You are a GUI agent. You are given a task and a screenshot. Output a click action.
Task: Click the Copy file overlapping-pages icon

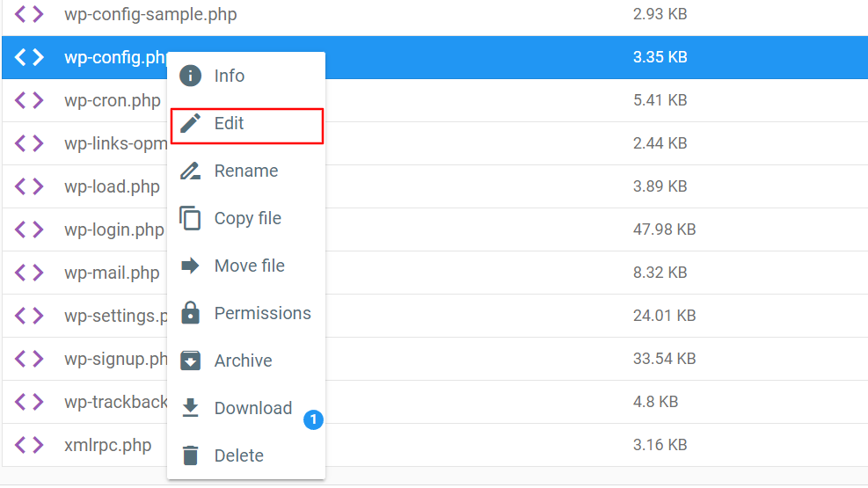(x=190, y=218)
